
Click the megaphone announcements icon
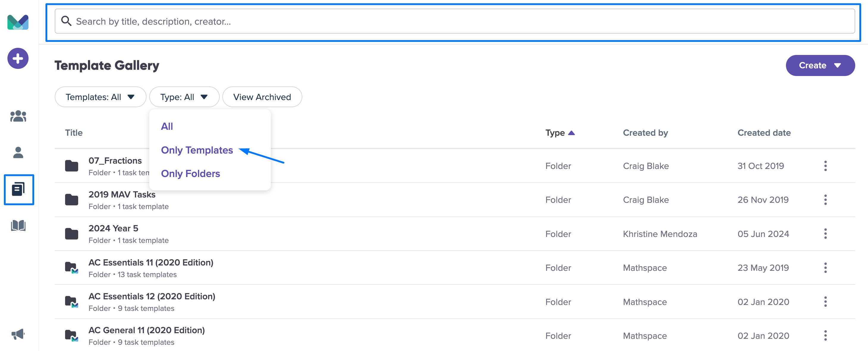[18, 334]
